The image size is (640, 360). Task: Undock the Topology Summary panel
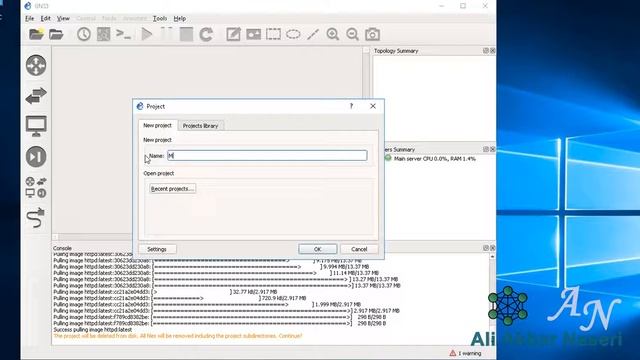(x=486, y=51)
